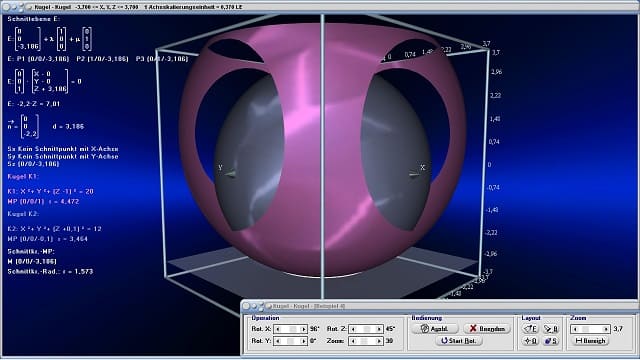Increase Operation Zoom with right arrow
Viewport: 640px width, 360px height.
pyautogui.click(x=378, y=341)
